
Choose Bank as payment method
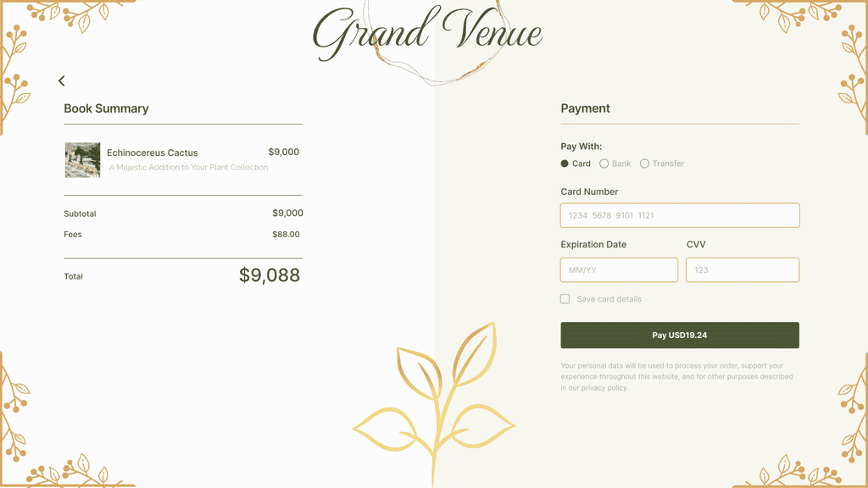click(604, 164)
